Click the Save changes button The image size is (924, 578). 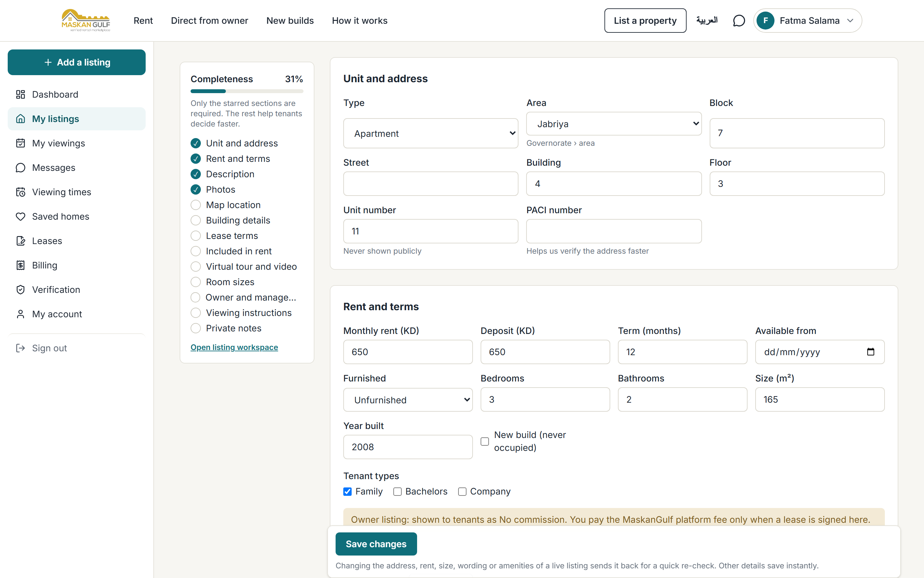click(376, 544)
